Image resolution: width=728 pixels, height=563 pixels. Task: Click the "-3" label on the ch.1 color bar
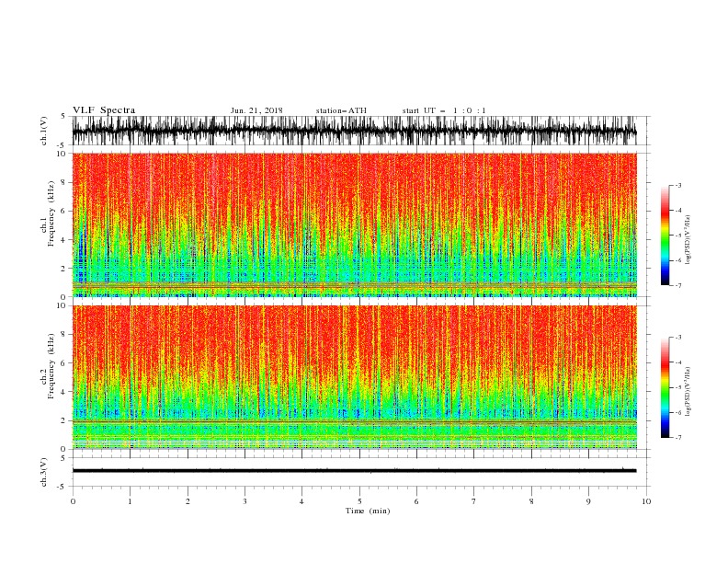678,186
